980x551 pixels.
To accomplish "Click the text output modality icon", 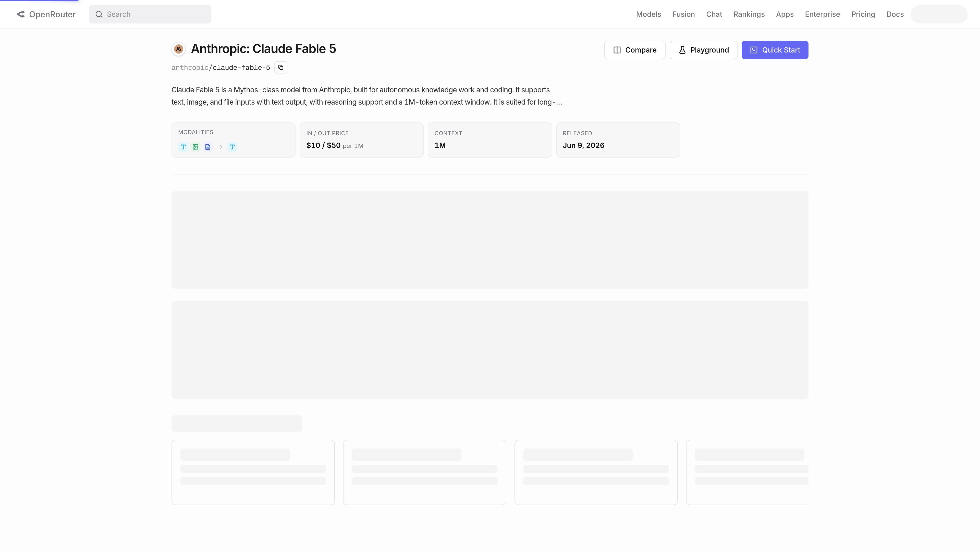I will click(232, 147).
